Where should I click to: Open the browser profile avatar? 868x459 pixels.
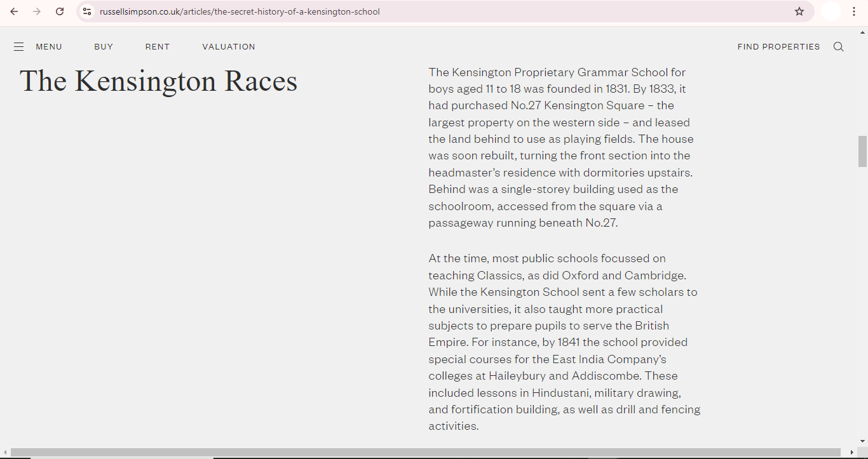click(x=831, y=11)
